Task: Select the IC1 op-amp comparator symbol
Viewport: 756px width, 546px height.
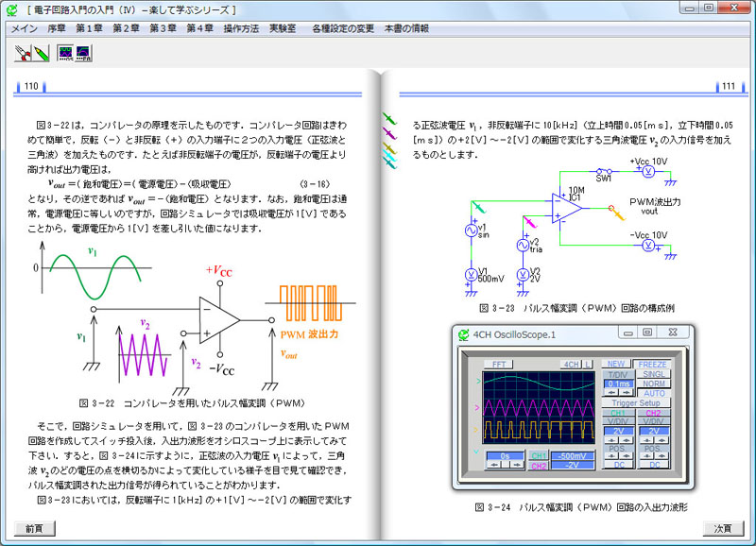Action: click(x=567, y=208)
